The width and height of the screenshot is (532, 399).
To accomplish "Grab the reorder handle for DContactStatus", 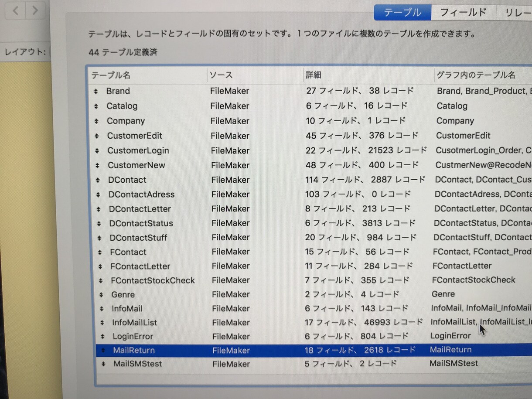I will (99, 224).
